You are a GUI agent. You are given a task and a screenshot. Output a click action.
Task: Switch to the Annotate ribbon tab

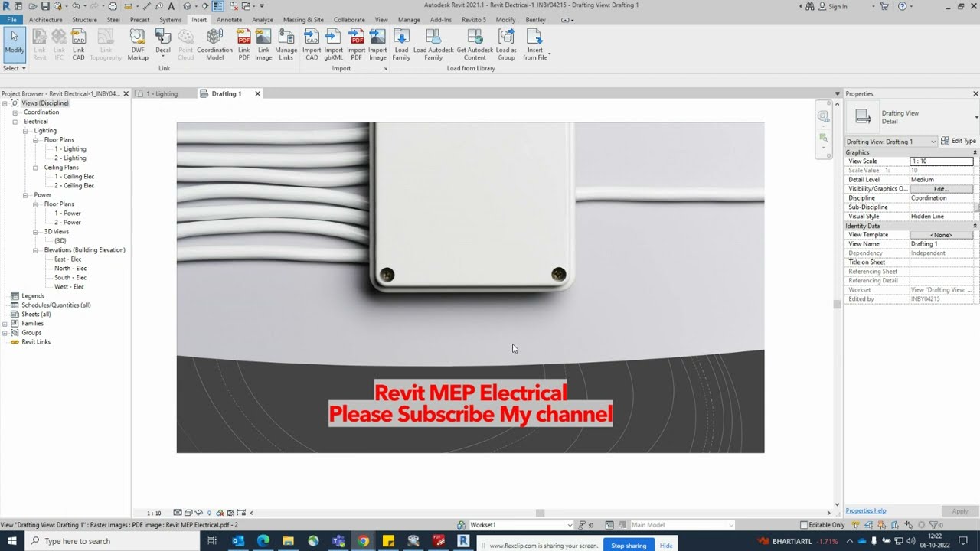tap(229, 20)
